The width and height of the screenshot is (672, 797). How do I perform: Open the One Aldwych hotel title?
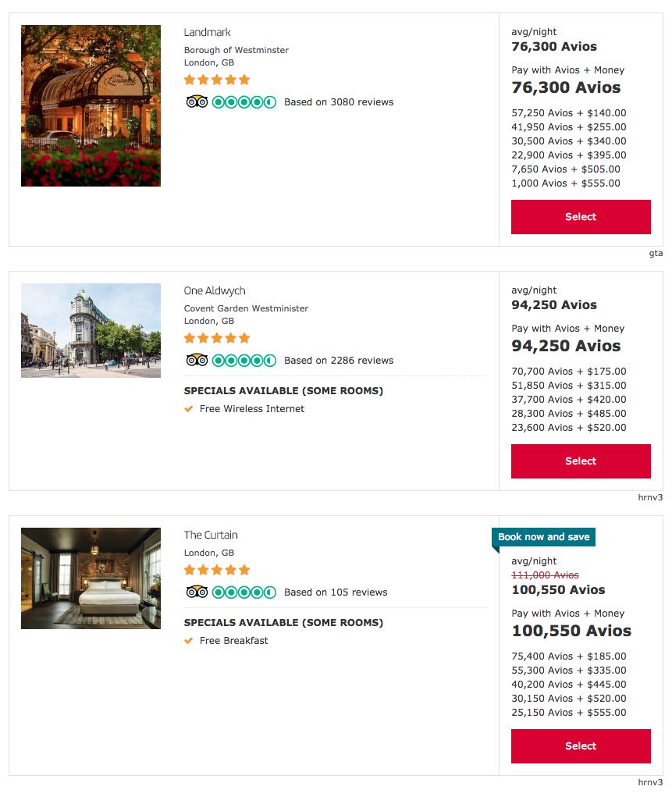click(215, 290)
